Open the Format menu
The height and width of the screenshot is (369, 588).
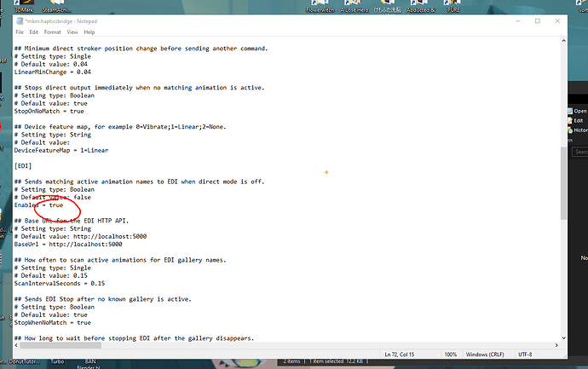click(x=53, y=32)
